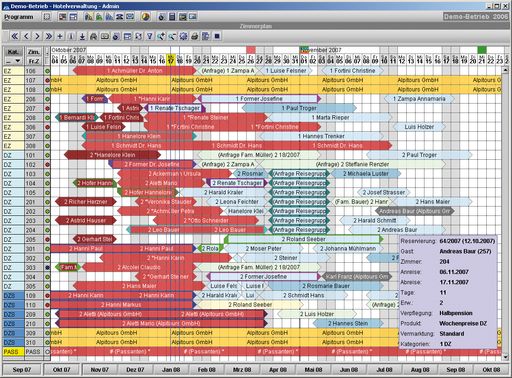This screenshot has width=512, height=378.
Task: Click the envelope mail icon in top toolbar
Action: pyautogui.click(x=130, y=17)
